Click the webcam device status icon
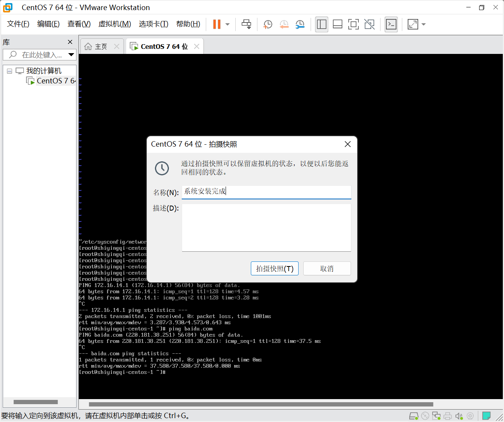Screen dimensions: 504x422 (x=470, y=416)
